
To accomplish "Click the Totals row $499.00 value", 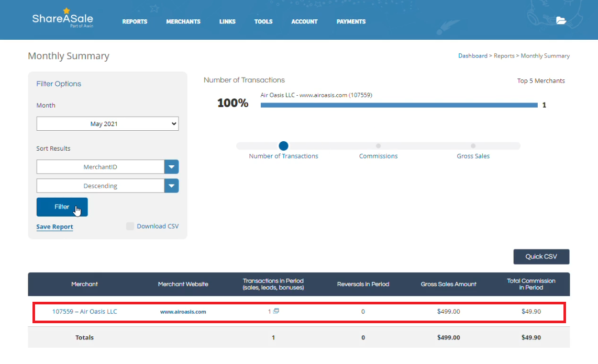I will 448,337.
